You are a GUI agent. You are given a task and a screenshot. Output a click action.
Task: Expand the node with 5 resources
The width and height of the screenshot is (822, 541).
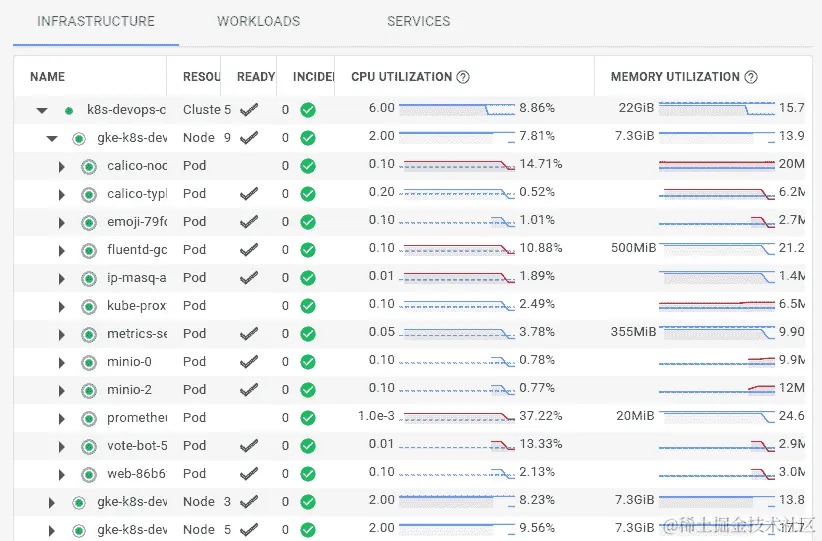click(51, 531)
